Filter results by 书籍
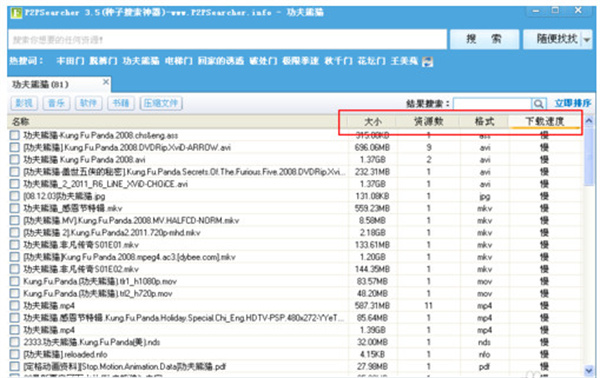Viewport: 600px width, 378px height. [121, 103]
